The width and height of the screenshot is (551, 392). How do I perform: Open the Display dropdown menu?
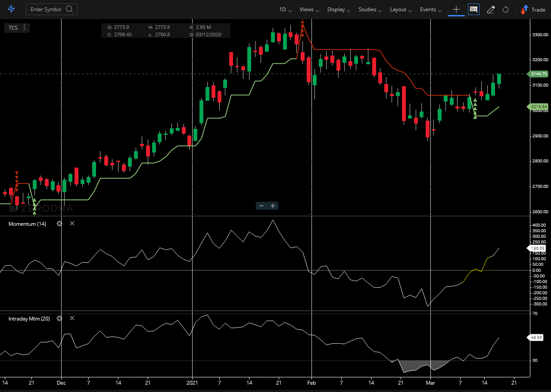[339, 9]
